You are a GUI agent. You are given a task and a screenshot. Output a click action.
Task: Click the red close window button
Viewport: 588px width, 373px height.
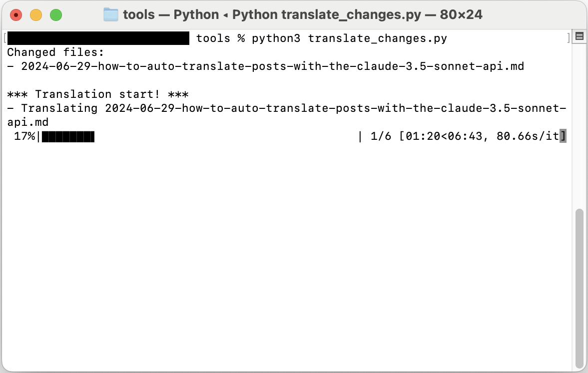16,15
